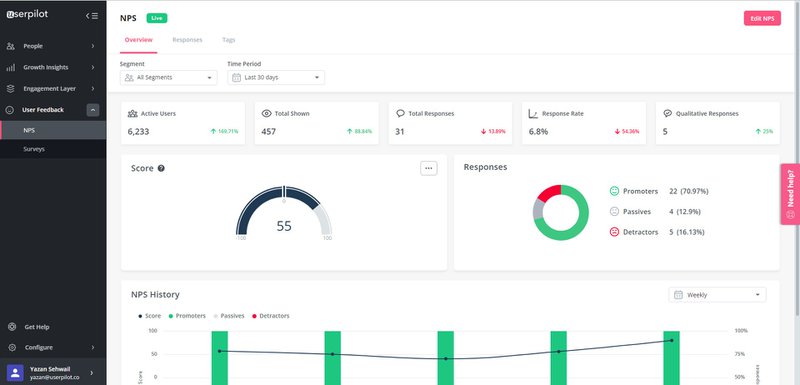Screen dimensions: 800x385
Task: Expand the Configure menu chevron
Action: click(93, 347)
